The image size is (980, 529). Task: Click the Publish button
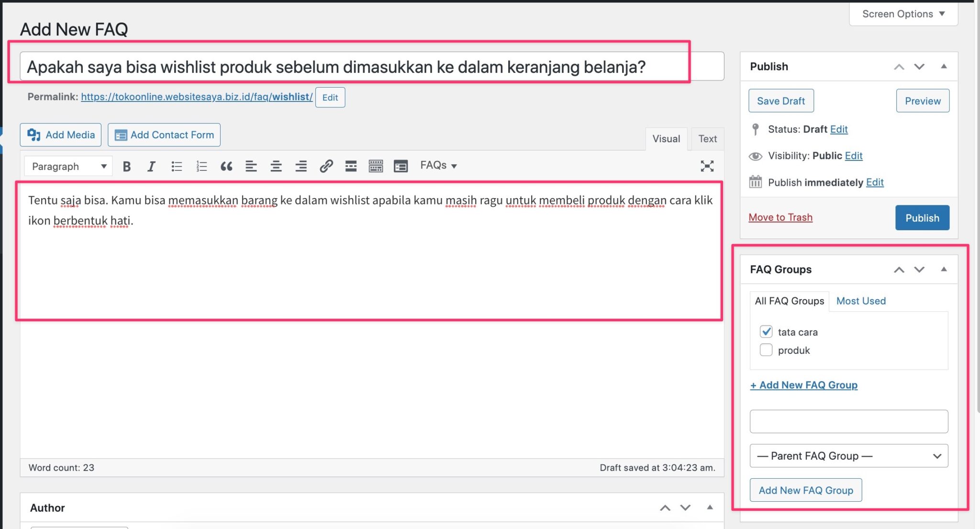coord(922,217)
